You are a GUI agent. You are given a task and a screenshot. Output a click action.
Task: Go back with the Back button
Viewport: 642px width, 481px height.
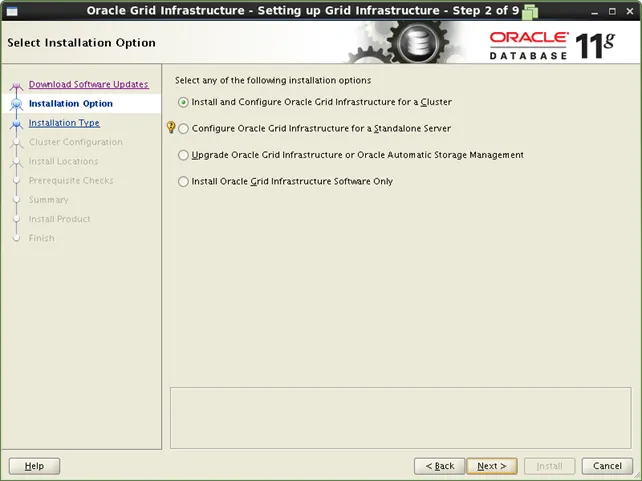coord(440,466)
